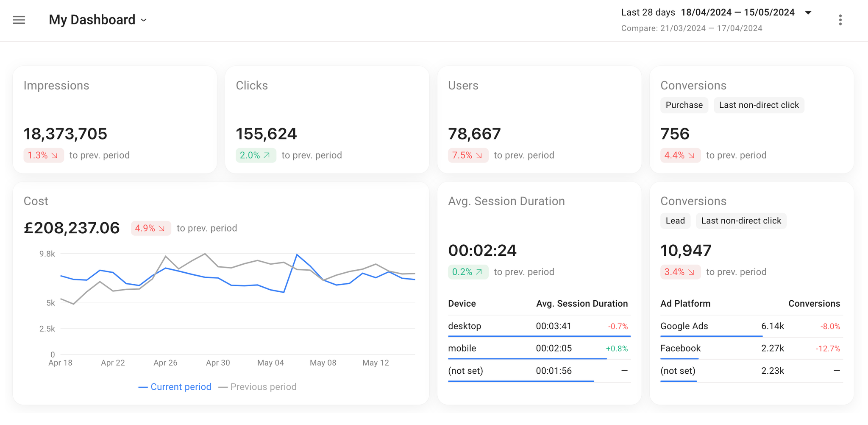Click the Purchase conversions 4.4% badge

click(x=681, y=155)
